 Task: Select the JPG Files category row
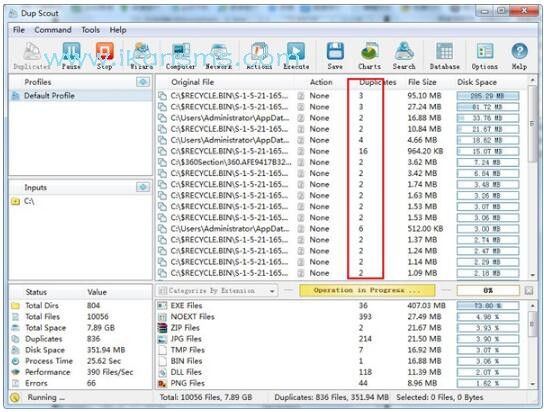click(x=341, y=339)
